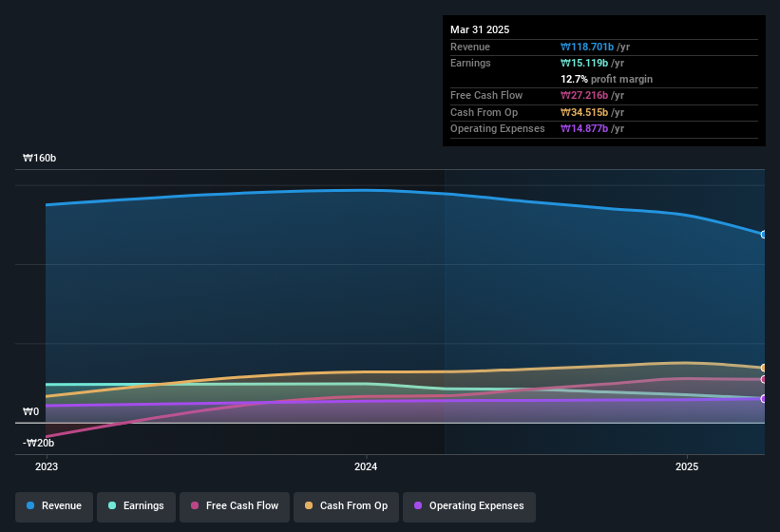Click the ₩27.216b free cash flow value
780x532 pixels.
pyautogui.click(x=584, y=95)
